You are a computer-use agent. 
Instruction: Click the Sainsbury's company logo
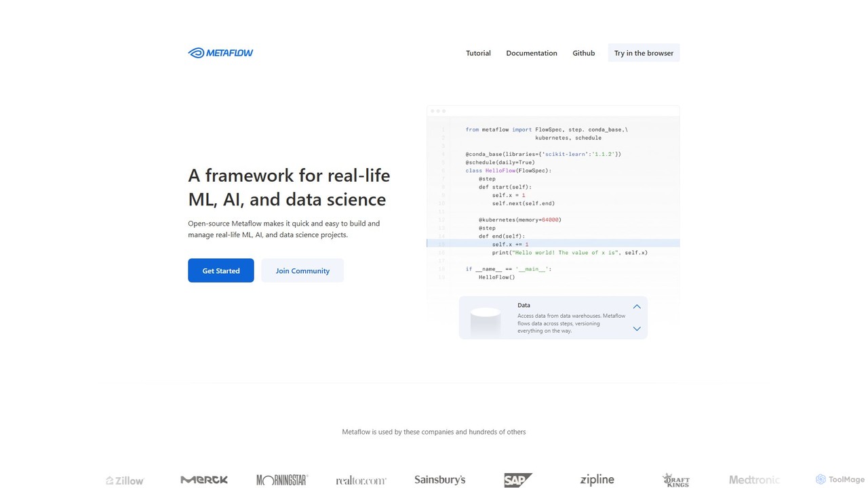tap(440, 480)
